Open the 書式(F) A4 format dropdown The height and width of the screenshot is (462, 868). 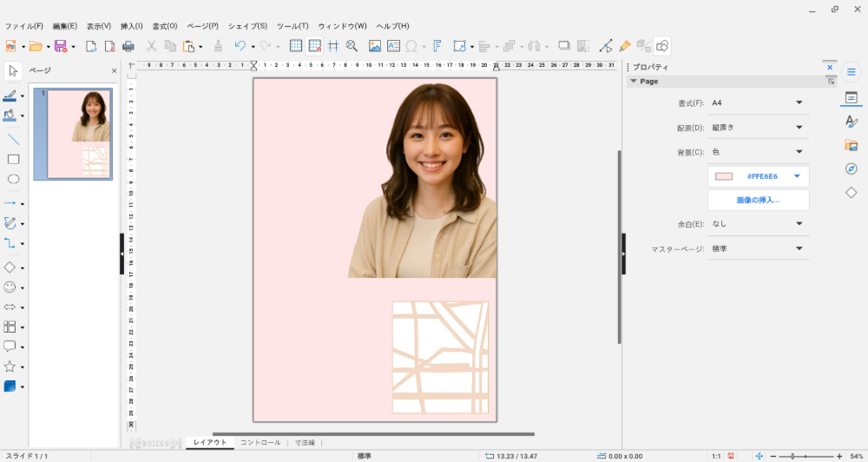(758, 103)
